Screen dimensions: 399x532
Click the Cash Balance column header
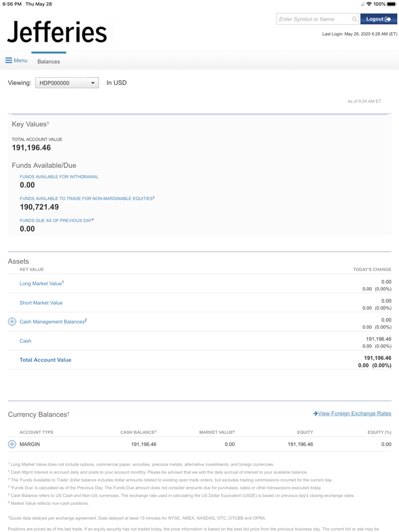coord(138,432)
